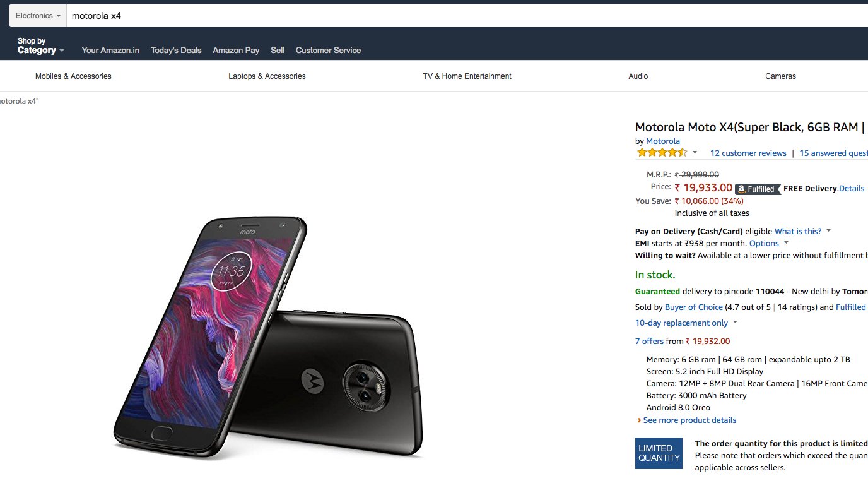Select the Mobiles & Accessories category tab
The height and width of the screenshot is (500, 868).
[73, 76]
